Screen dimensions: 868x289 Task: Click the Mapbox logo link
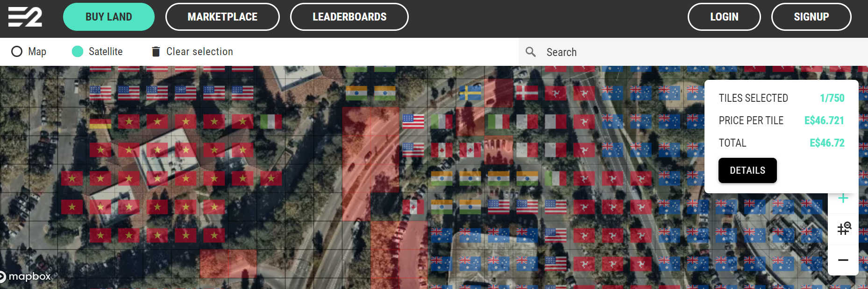(26, 276)
